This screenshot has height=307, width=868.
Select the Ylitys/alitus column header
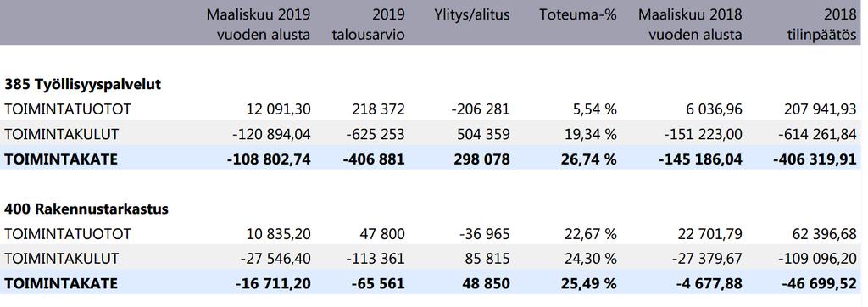[x=472, y=14]
